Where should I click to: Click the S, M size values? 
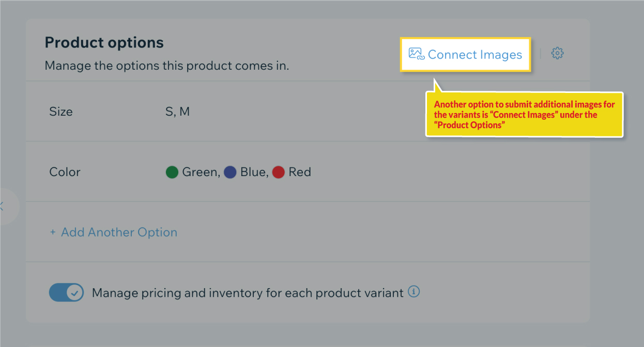(177, 112)
